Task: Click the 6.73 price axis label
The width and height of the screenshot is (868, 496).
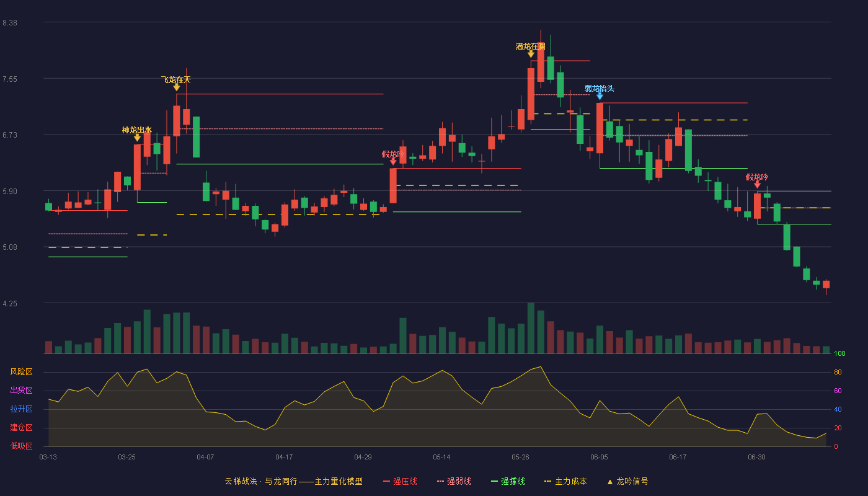Action: point(10,135)
